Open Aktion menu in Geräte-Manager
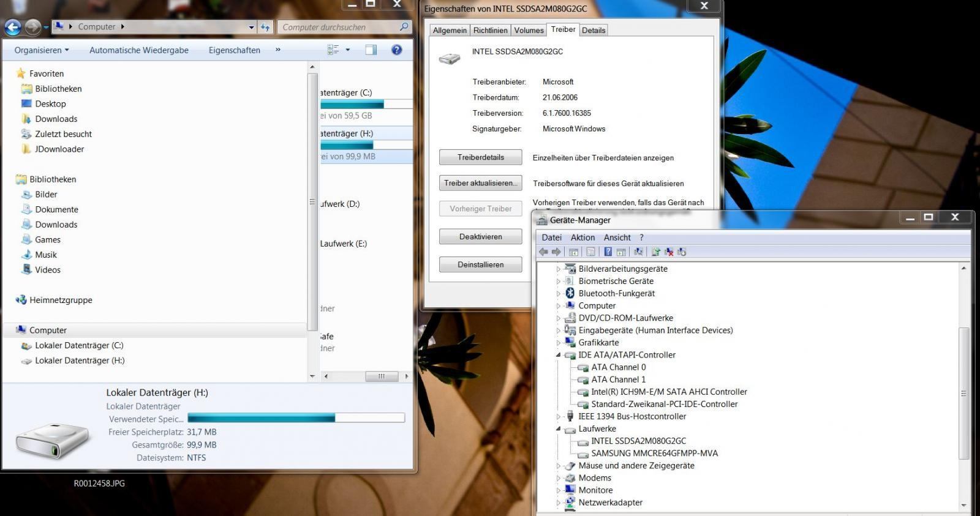This screenshot has width=980, height=516. pos(582,237)
